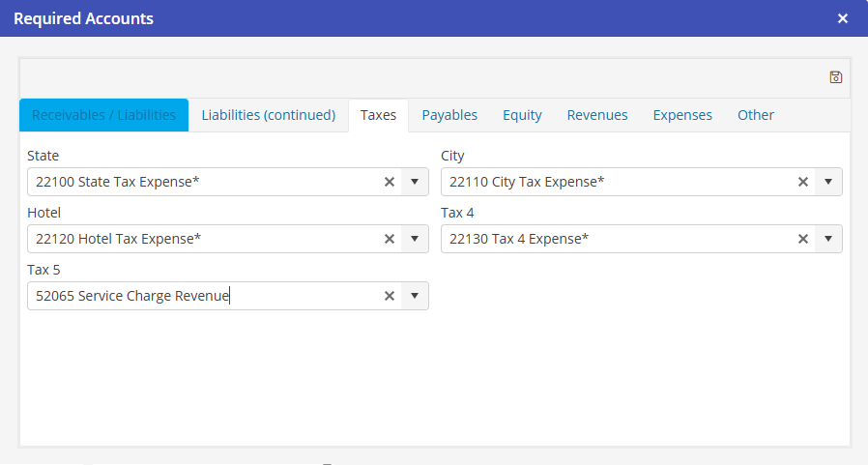This screenshot has height=465, width=868.
Task: Clear the Hotel tax account selection
Action: pyautogui.click(x=390, y=239)
